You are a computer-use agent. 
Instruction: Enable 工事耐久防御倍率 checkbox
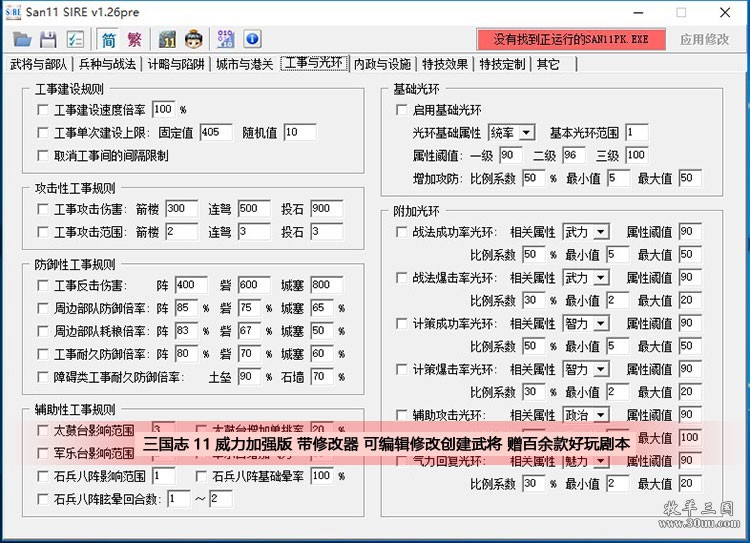43,354
